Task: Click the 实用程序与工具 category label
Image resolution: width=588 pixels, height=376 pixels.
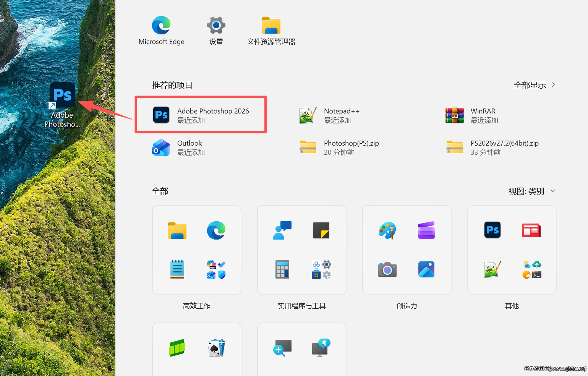Action: click(302, 306)
